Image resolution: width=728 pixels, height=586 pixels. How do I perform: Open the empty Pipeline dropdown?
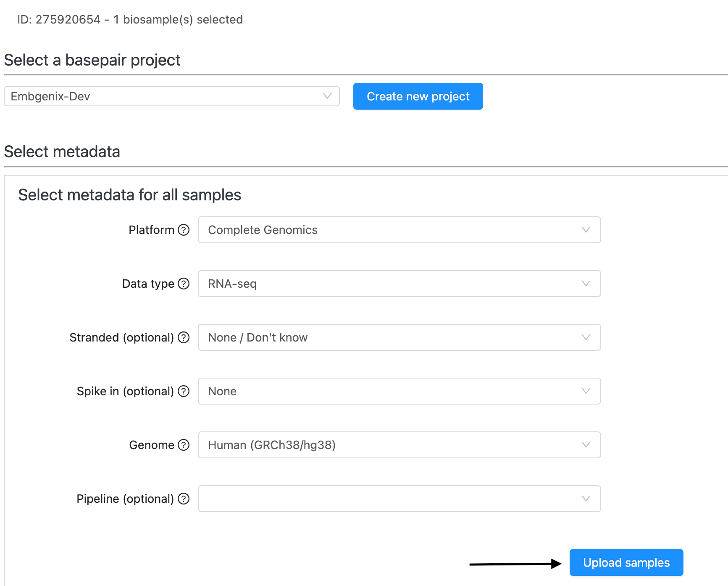click(399, 499)
